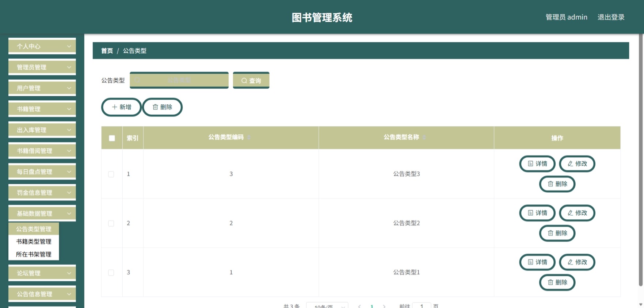Check the box for 公告类型2 row
The image size is (644, 308).
tap(111, 223)
